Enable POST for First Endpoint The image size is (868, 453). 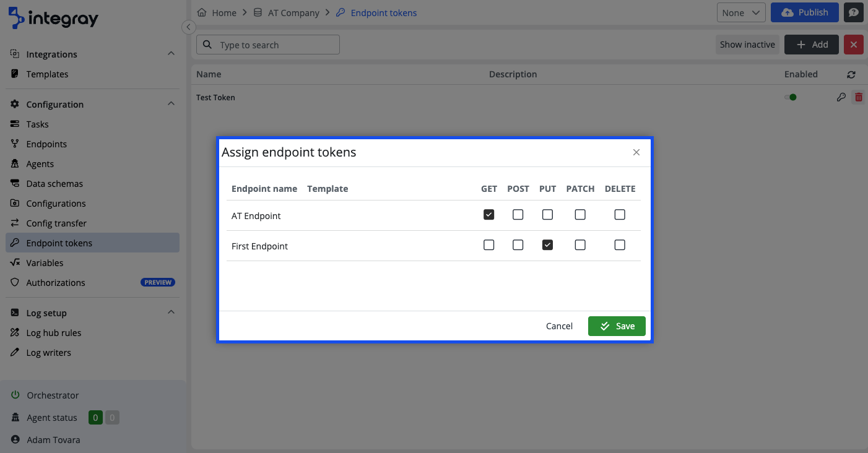click(x=518, y=245)
